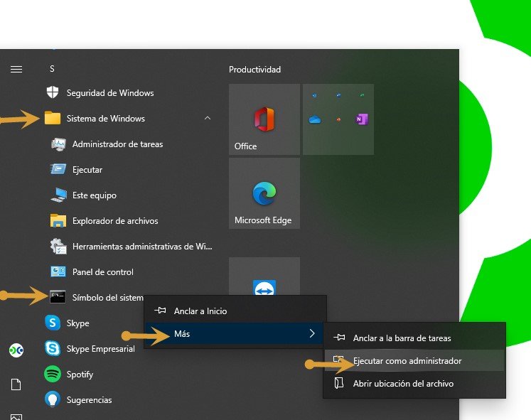Choose Ejecutar como administrador
531x420 pixels.
[x=414, y=360]
